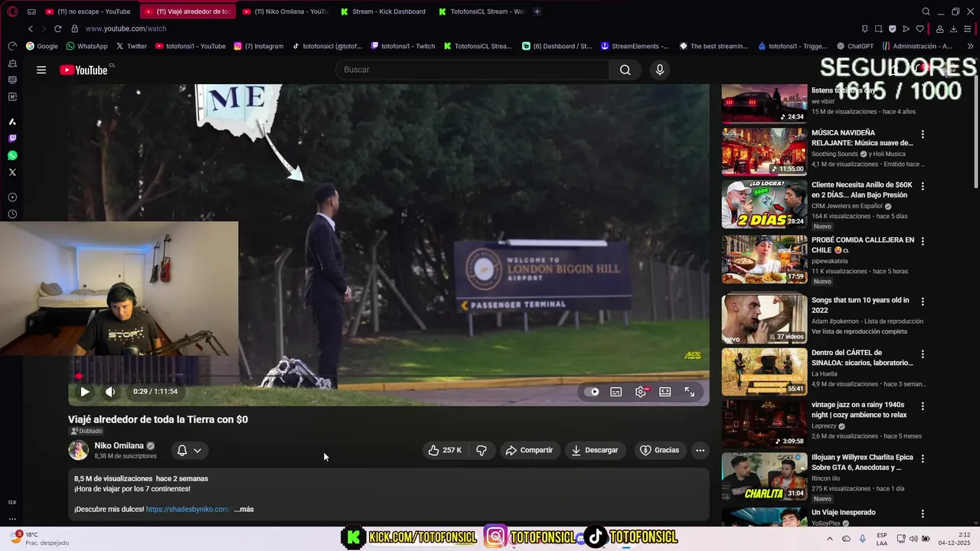Open the Google bookmark

tap(42, 46)
